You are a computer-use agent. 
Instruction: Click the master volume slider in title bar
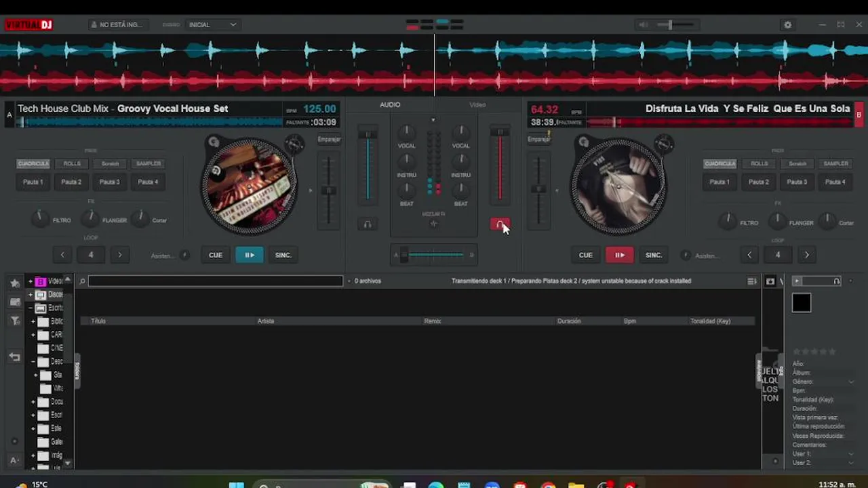coord(675,25)
